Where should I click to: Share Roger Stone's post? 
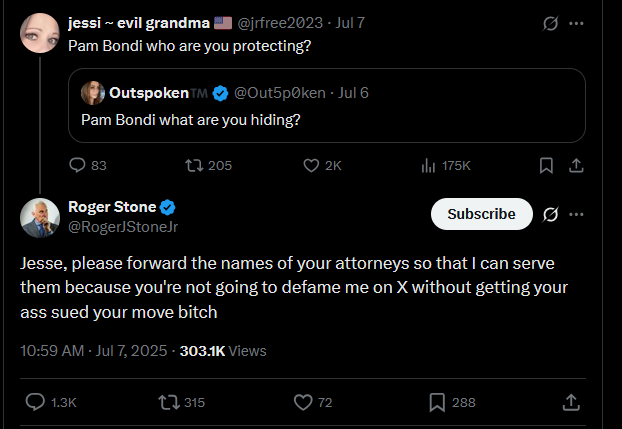point(571,402)
